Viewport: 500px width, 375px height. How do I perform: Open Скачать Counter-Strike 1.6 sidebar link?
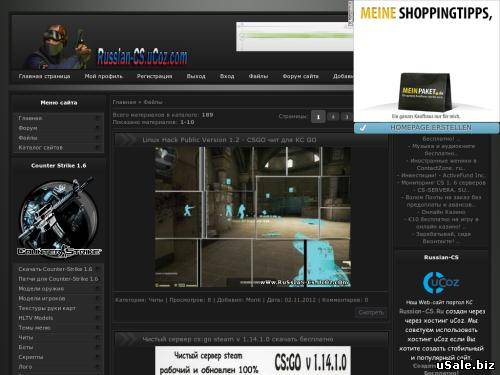pos(55,269)
